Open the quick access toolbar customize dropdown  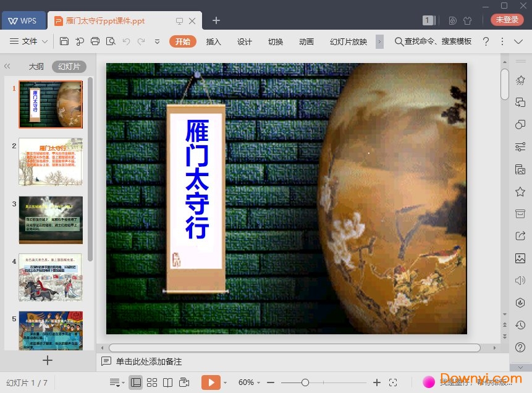pos(157,41)
